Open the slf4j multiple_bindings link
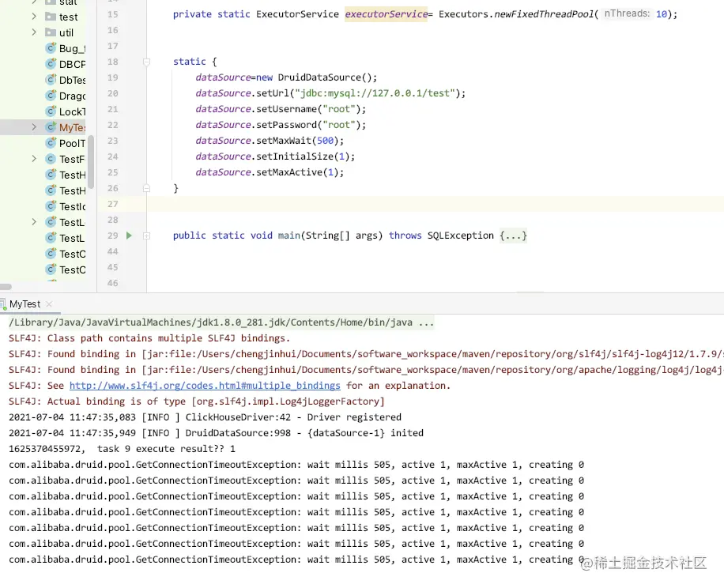The width and height of the screenshot is (724, 588). [205, 386]
